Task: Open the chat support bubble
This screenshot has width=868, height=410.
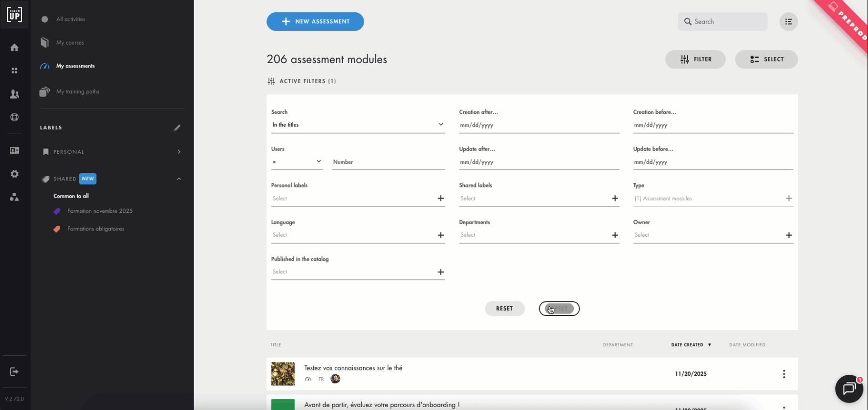Action: coord(849,388)
